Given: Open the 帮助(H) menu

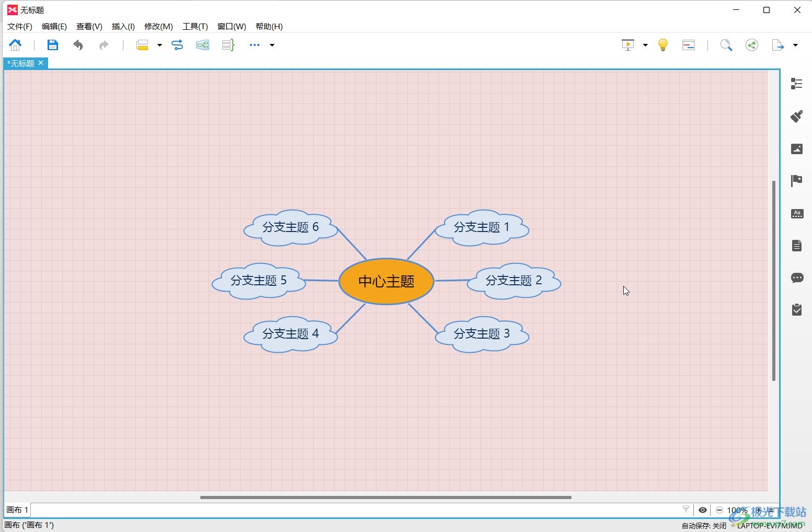Looking at the screenshot, I should tap(269, 27).
